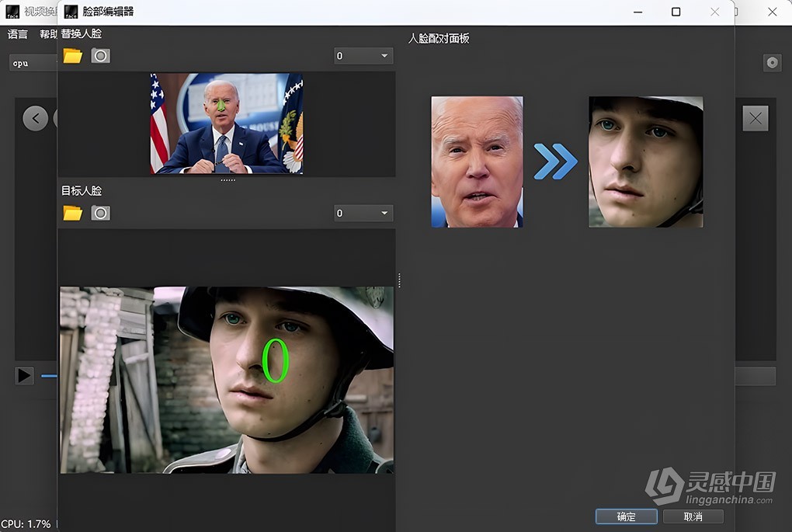792x532 pixels.
Task: Close the main window behind the dialog
Action: tap(773, 12)
